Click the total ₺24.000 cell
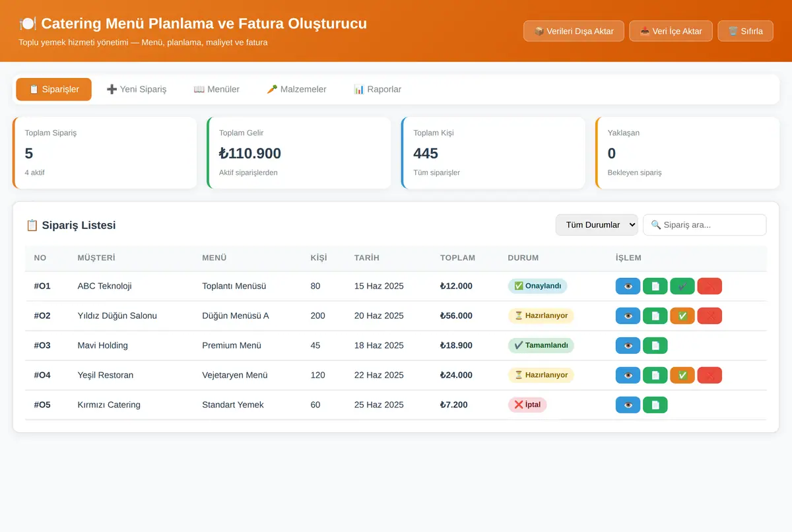This screenshot has width=792, height=532. 456,376
